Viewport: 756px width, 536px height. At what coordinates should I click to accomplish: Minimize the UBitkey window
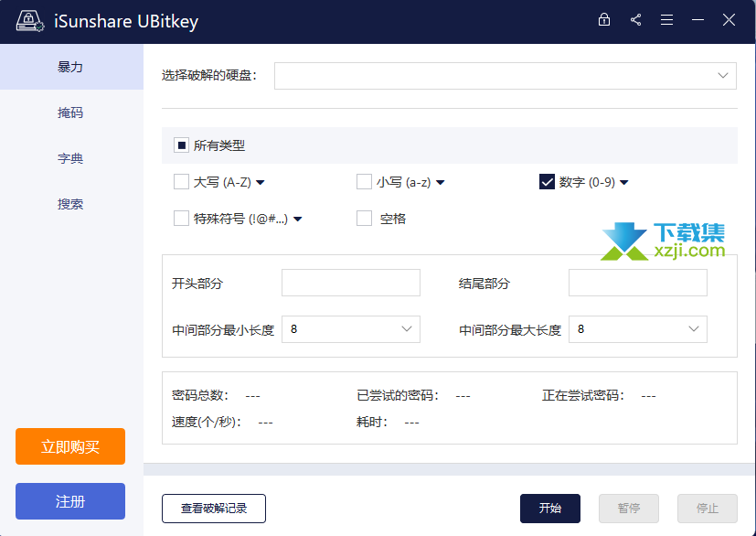(x=697, y=20)
